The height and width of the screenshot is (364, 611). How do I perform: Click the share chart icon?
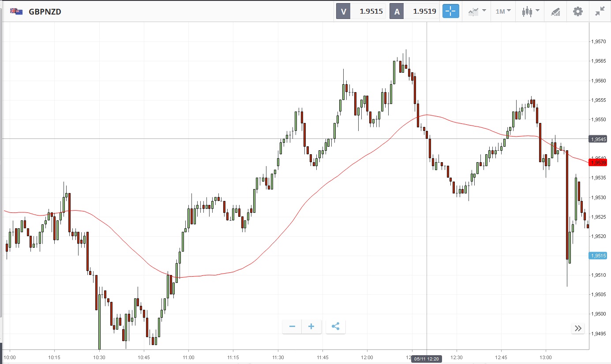(335, 327)
